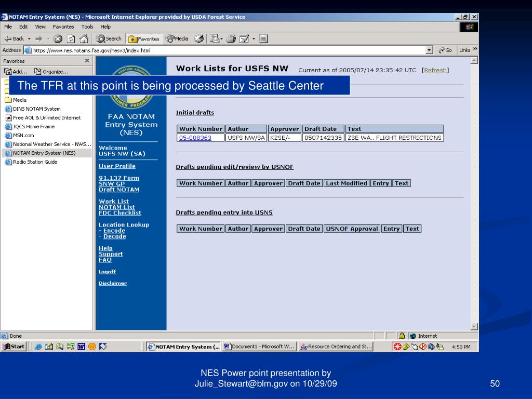The height and width of the screenshot is (399, 532).
Task: Click the Forward arrow icon
Action: (x=38, y=38)
